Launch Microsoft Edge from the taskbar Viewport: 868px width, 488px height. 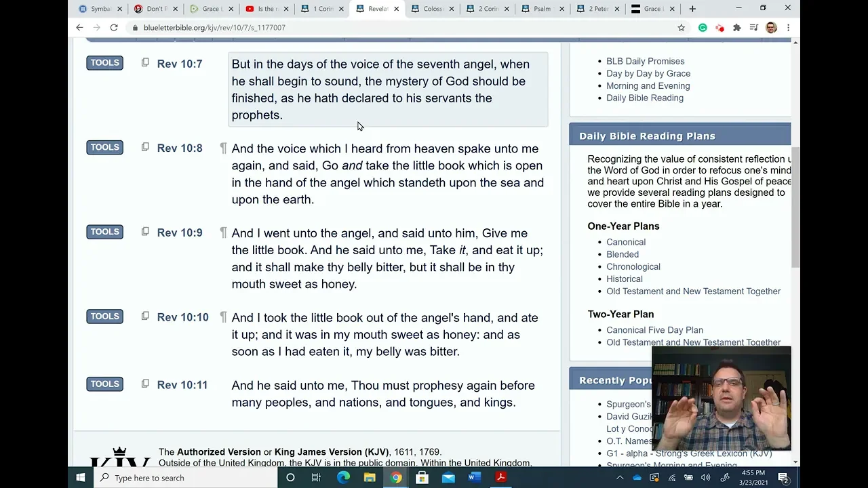[343, 478]
